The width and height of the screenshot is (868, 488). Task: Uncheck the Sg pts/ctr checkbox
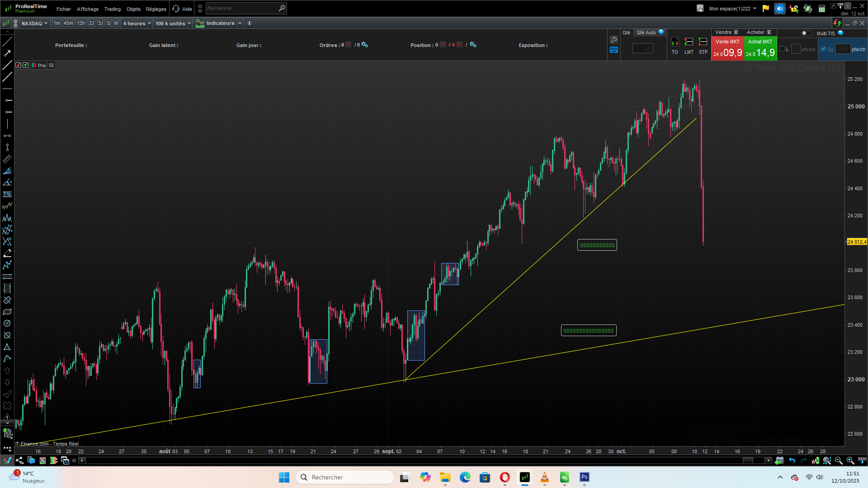coord(823,49)
